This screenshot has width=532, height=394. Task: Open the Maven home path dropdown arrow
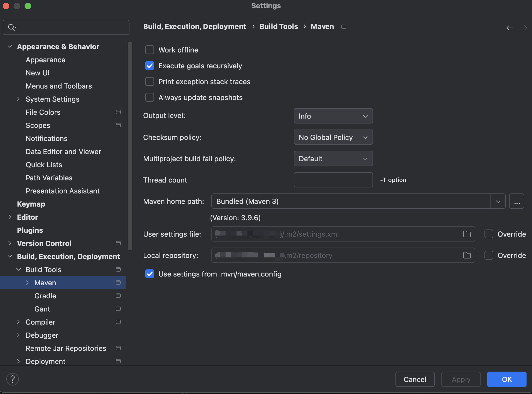(498, 201)
